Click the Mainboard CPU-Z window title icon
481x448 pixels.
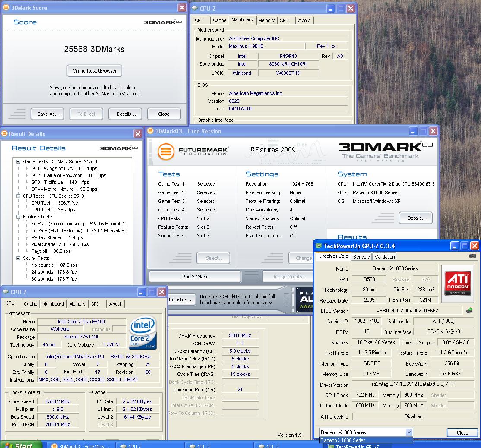pos(194,8)
